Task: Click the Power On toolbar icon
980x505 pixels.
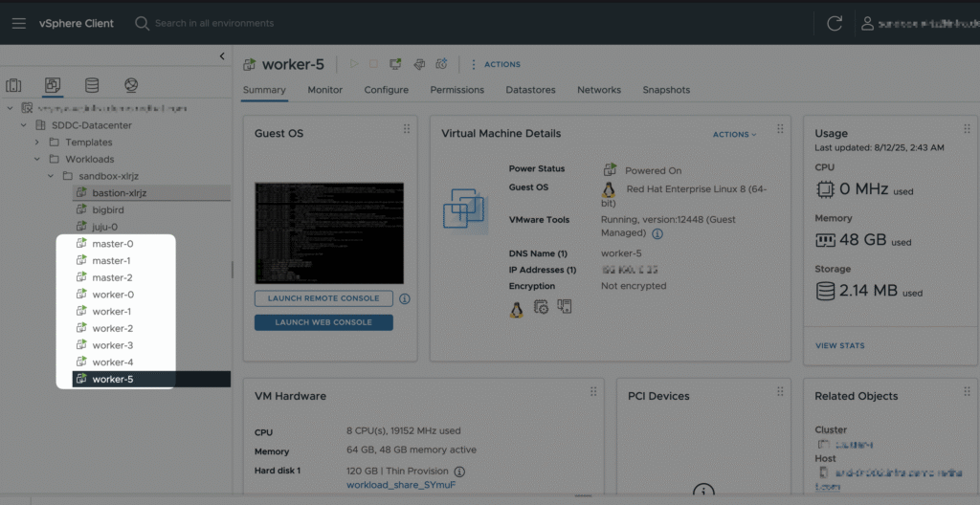Action: (x=354, y=64)
